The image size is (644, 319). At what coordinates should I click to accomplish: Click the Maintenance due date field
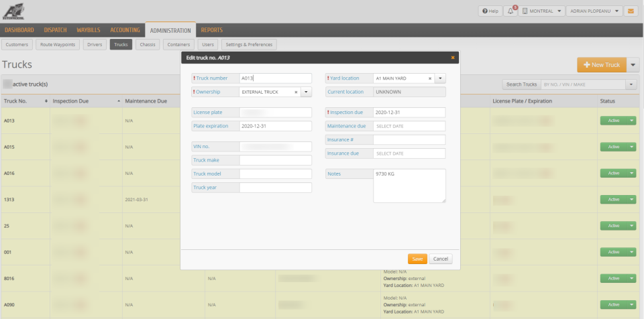(x=409, y=126)
